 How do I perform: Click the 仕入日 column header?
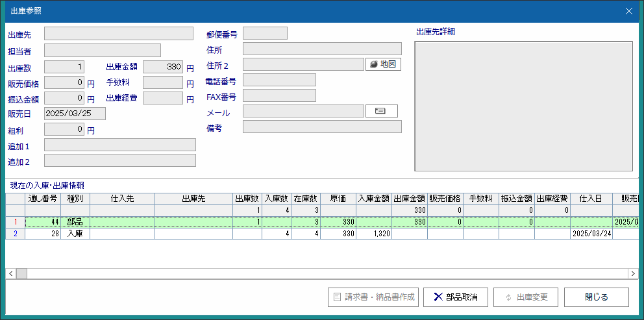pos(591,199)
